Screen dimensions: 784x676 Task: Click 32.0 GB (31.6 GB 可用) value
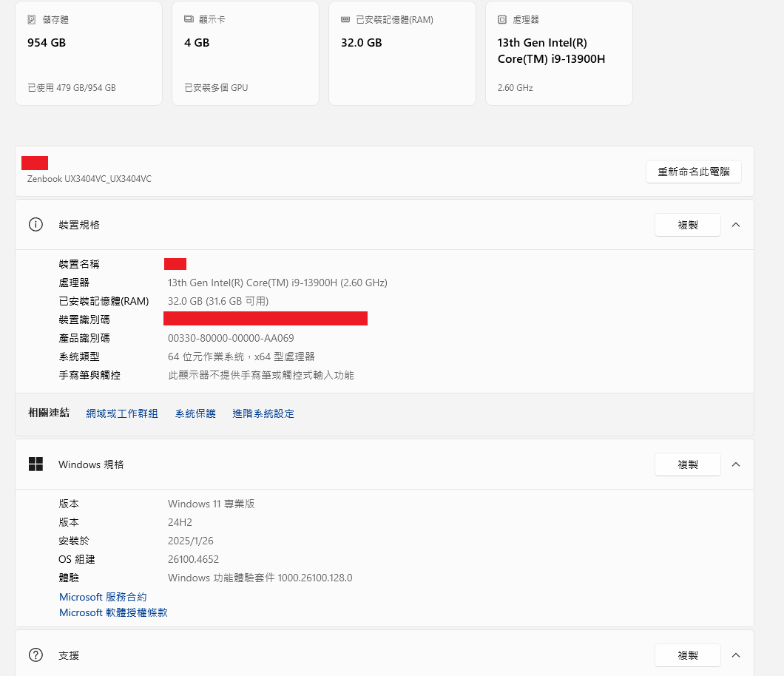(x=218, y=301)
